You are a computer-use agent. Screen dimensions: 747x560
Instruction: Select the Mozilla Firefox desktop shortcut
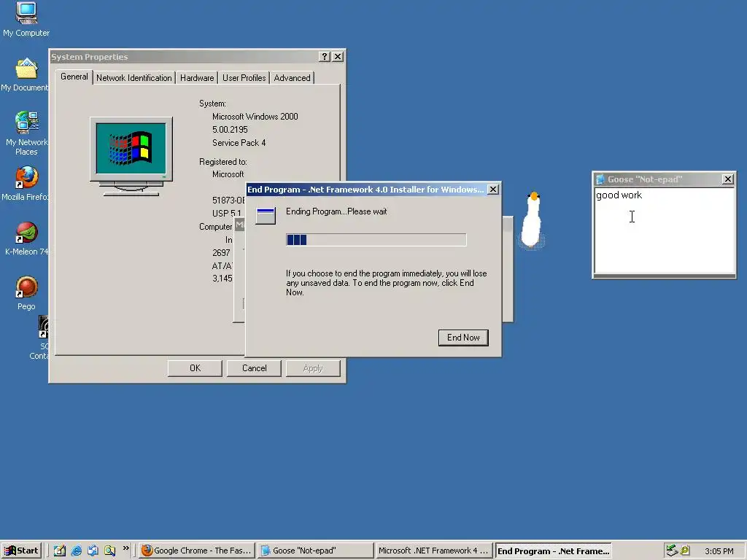26,184
